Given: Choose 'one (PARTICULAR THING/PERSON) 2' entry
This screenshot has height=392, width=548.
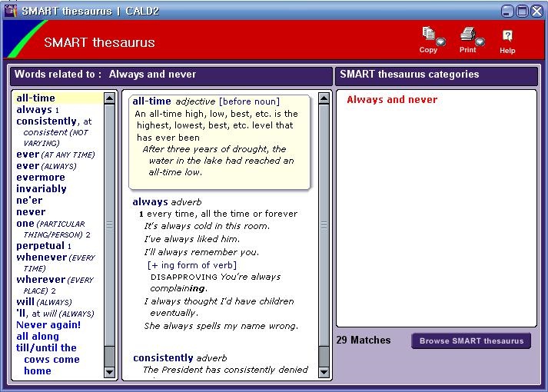Looking at the screenshot, I should [53, 229].
